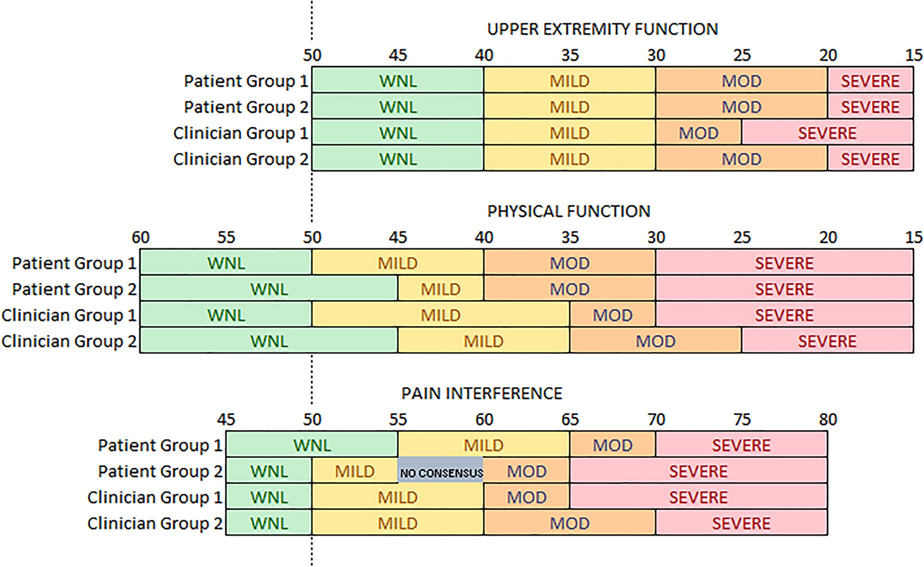Select Pain Interference Clinician Group 2 MOD bar
Screen dimensions: 924x567
(x=569, y=523)
